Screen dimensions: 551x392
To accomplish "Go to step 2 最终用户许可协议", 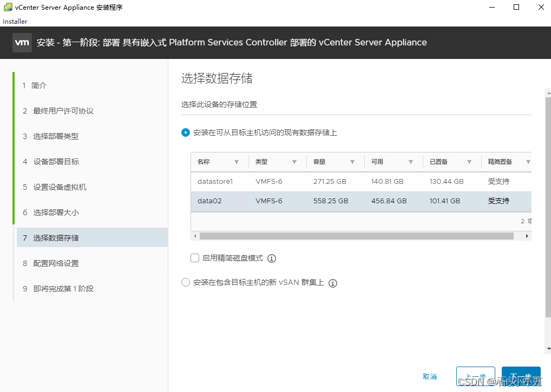I will (58, 111).
